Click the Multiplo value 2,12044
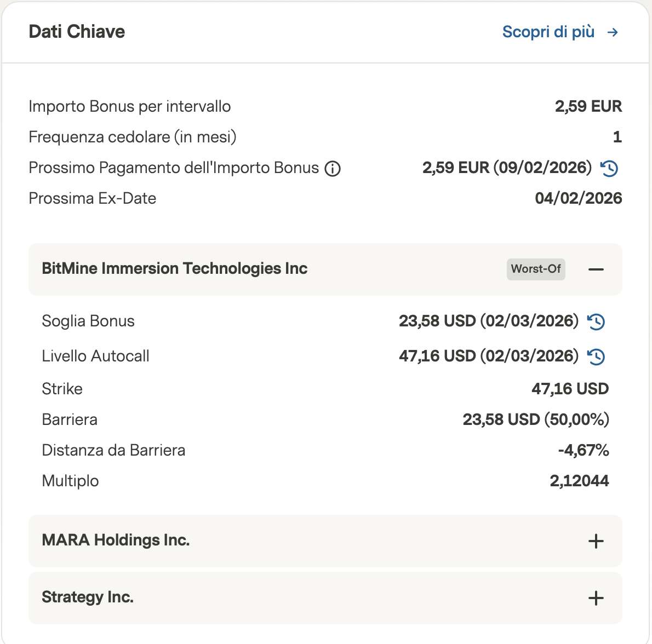Viewport: 652px width, 644px height. 579,481
